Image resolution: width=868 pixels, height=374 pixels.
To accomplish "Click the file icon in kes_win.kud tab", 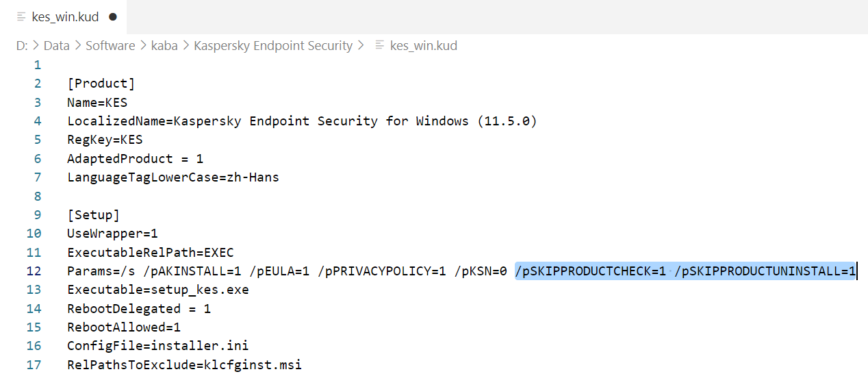I will point(21,16).
